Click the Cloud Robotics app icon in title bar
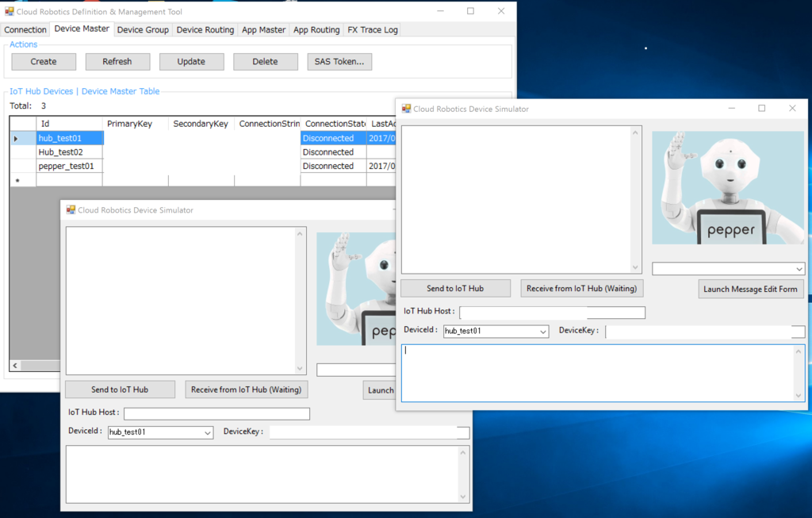Viewport: 812px width, 518px height. click(x=10, y=11)
